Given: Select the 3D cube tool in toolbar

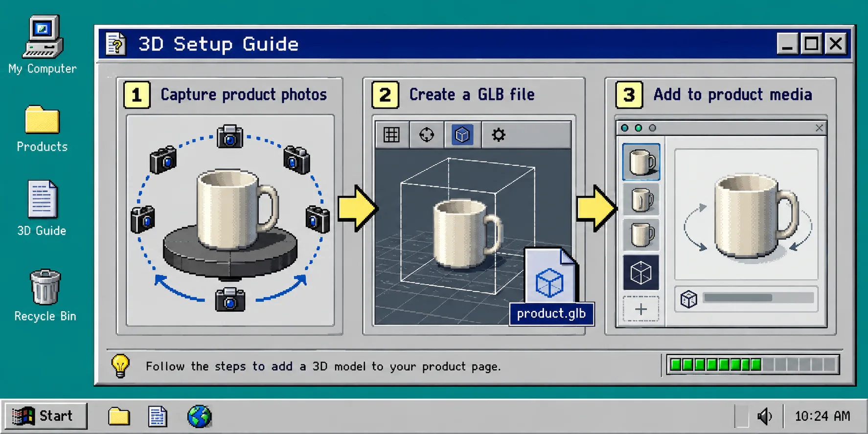Looking at the screenshot, I should click(462, 135).
